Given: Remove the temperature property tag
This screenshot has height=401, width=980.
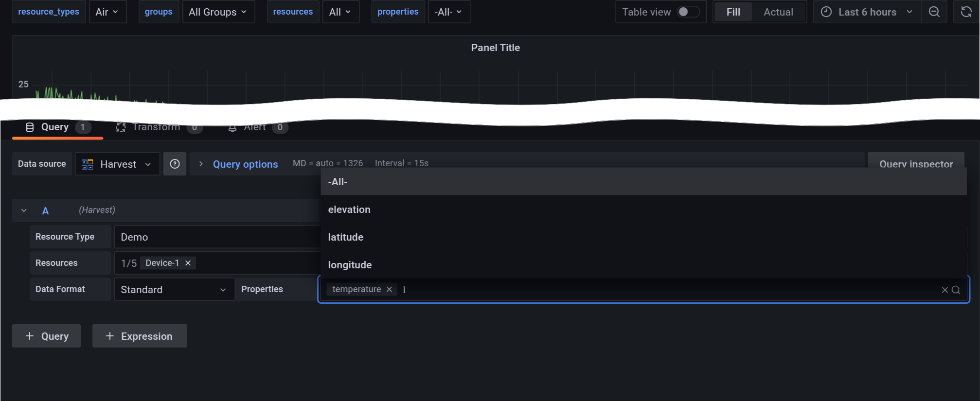Looking at the screenshot, I should coord(389,289).
